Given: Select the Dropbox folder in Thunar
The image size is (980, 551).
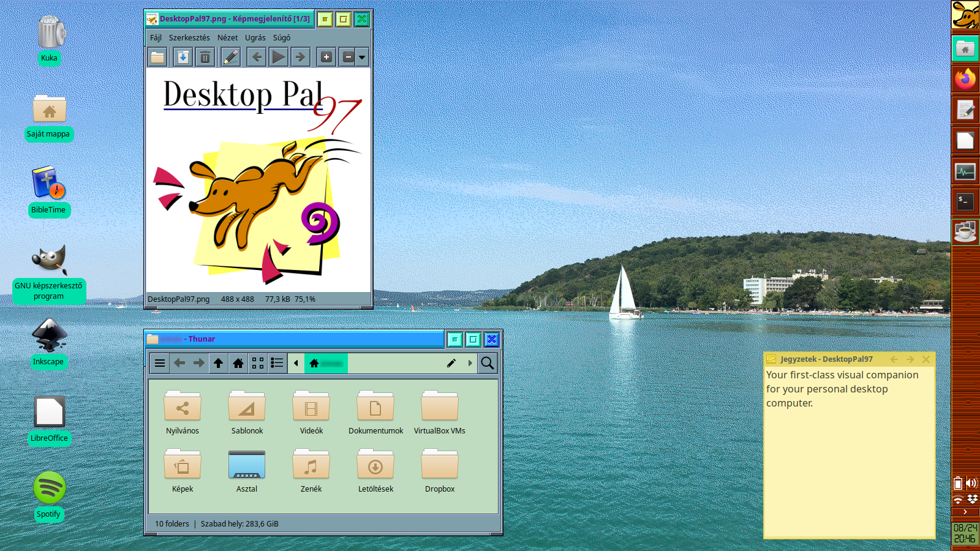Looking at the screenshot, I should pyautogui.click(x=440, y=471).
